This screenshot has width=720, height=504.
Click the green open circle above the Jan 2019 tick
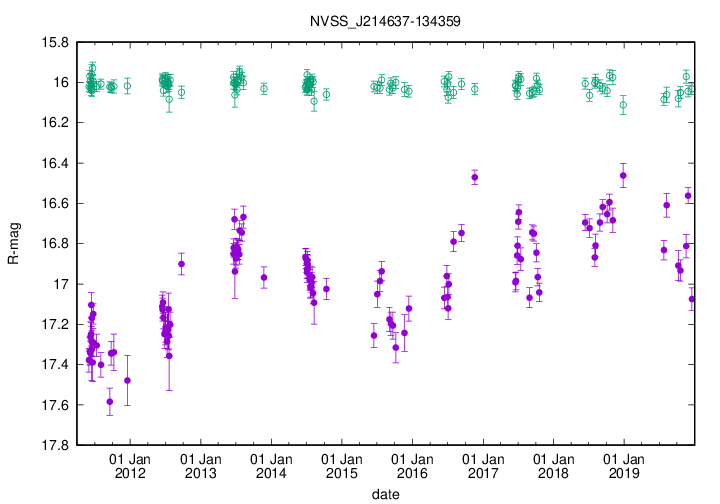click(623, 105)
